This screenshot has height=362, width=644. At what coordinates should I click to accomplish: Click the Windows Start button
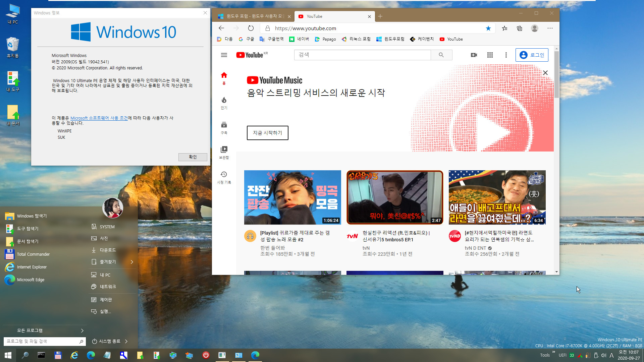[x=8, y=355]
